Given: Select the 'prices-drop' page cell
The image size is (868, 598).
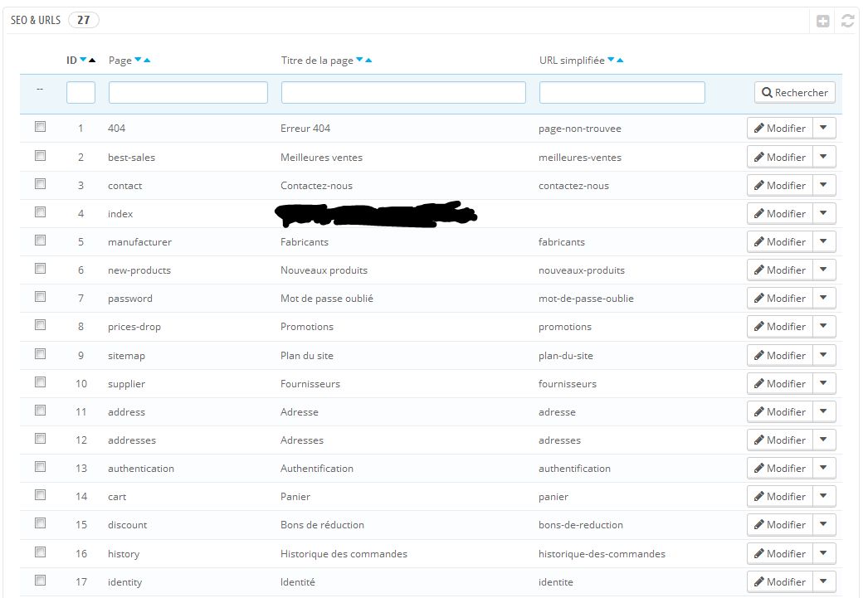Looking at the screenshot, I should pos(134,327).
